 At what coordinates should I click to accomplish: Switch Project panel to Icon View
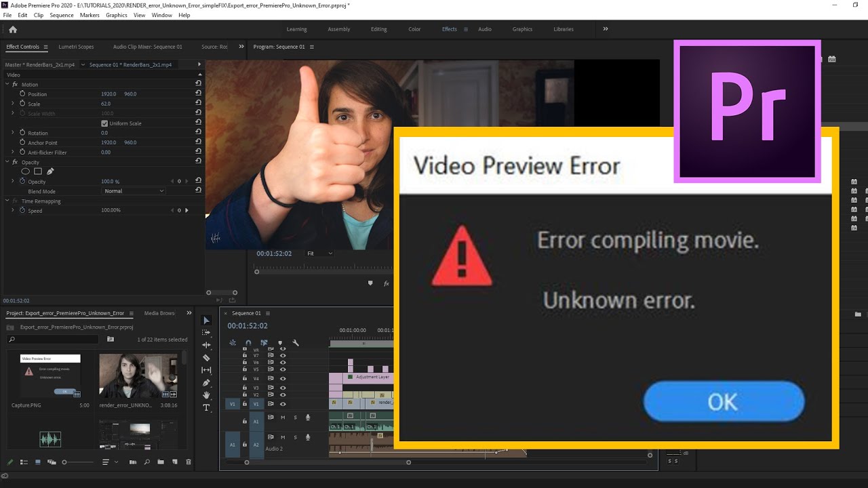pos(37,462)
